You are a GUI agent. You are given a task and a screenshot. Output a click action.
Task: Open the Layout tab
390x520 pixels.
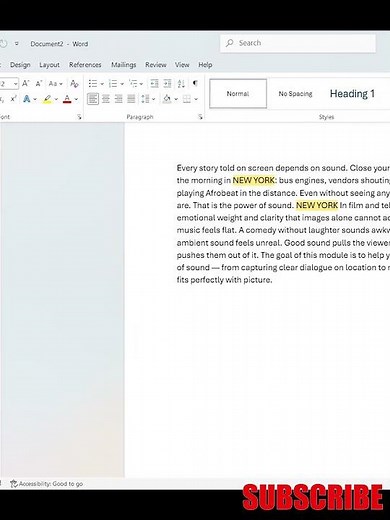(49, 65)
